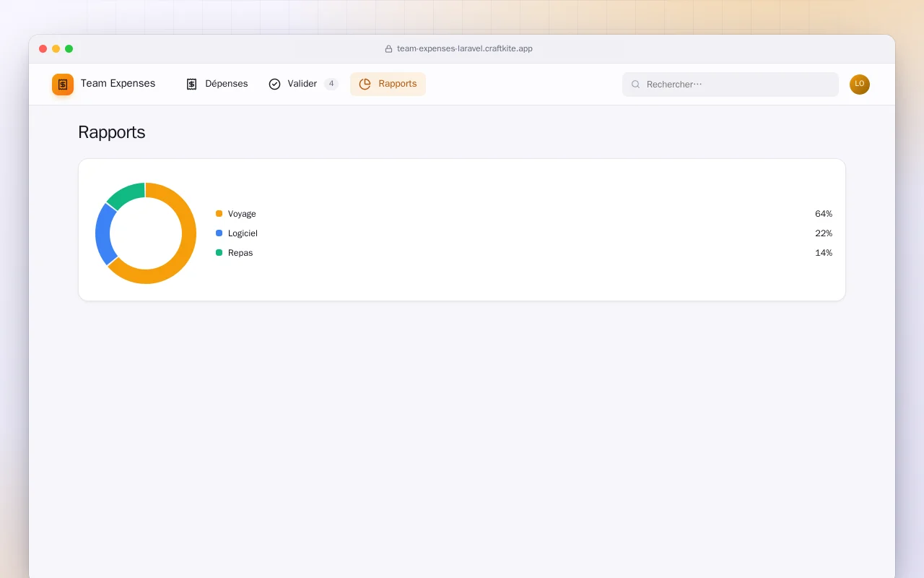Open the LO user avatar
Image resolution: width=924 pixels, height=578 pixels.
click(x=860, y=85)
